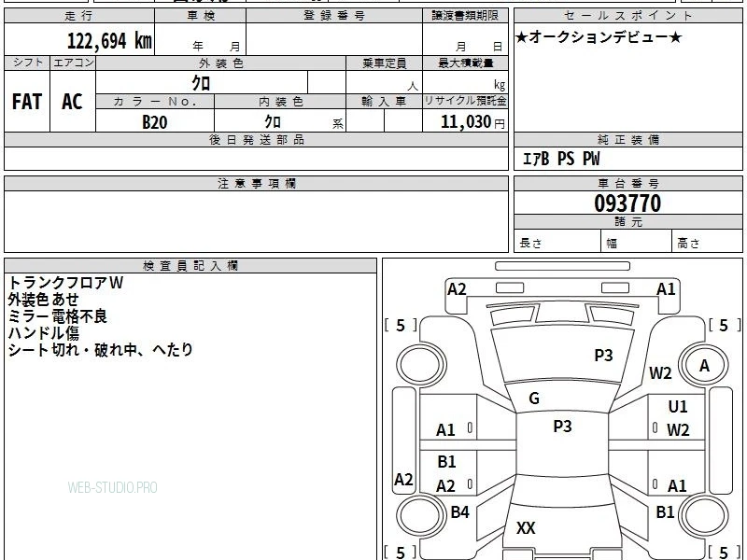Click the ★オークションデビュー★ sales point text
The height and width of the screenshot is (560, 747).
(599, 37)
